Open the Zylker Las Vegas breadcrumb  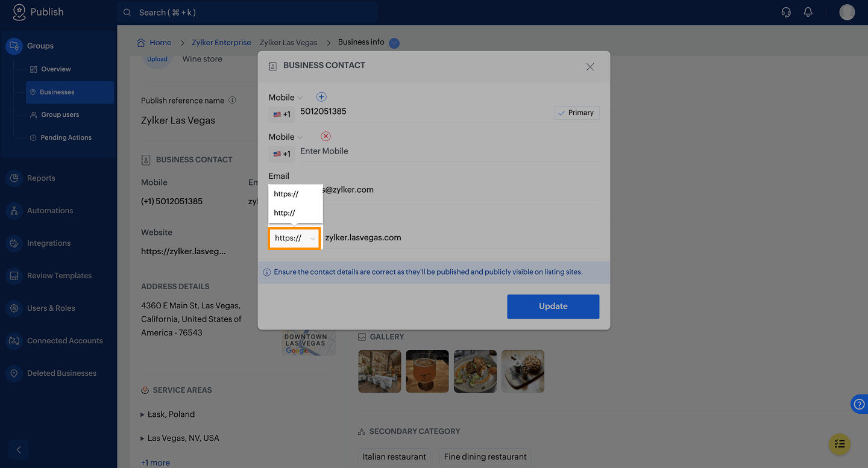pyautogui.click(x=288, y=43)
